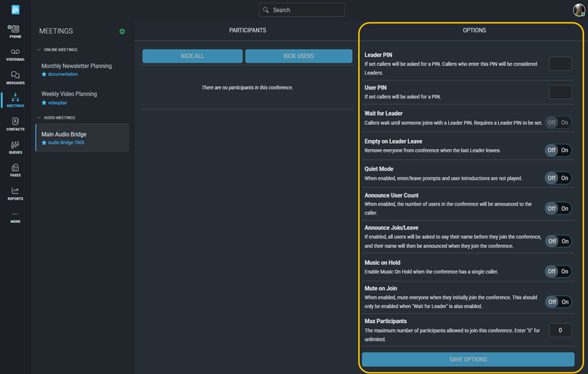Select the Monthly Newsletter Planning meeting
The width and height of the screenshot is (588, 374).
click(76, 66)
